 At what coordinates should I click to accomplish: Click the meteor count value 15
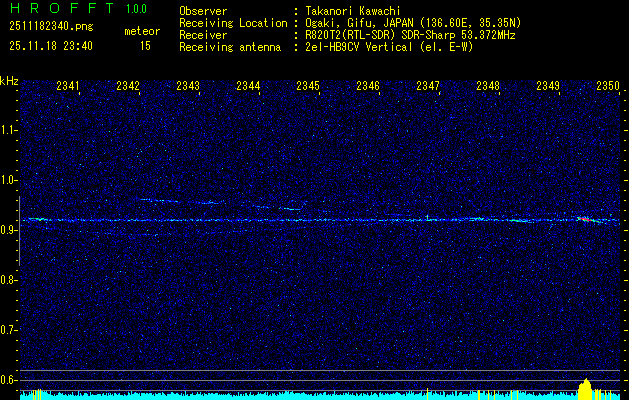click(x=145, y=46)
